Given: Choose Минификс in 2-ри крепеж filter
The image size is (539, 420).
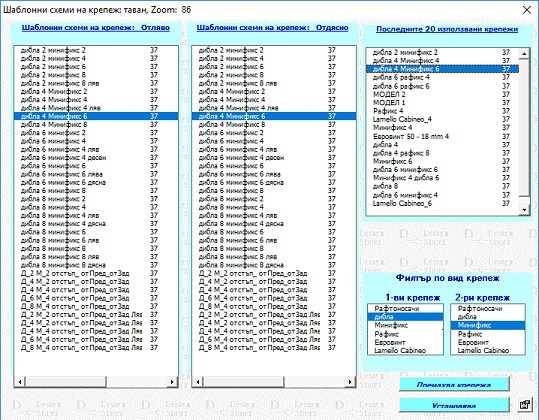Looking at the screenshot, I should click(x=488, y=325).
